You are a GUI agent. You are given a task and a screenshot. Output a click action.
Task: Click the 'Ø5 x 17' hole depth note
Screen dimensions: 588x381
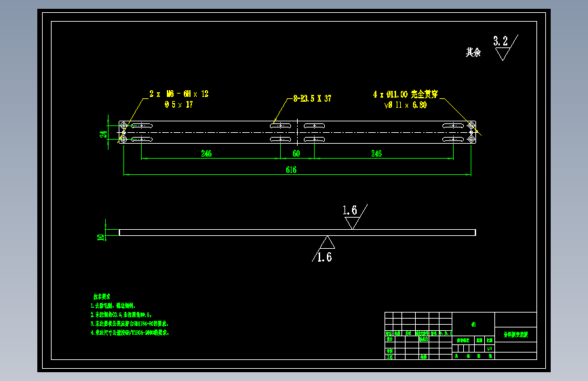(x=178, y=104)
